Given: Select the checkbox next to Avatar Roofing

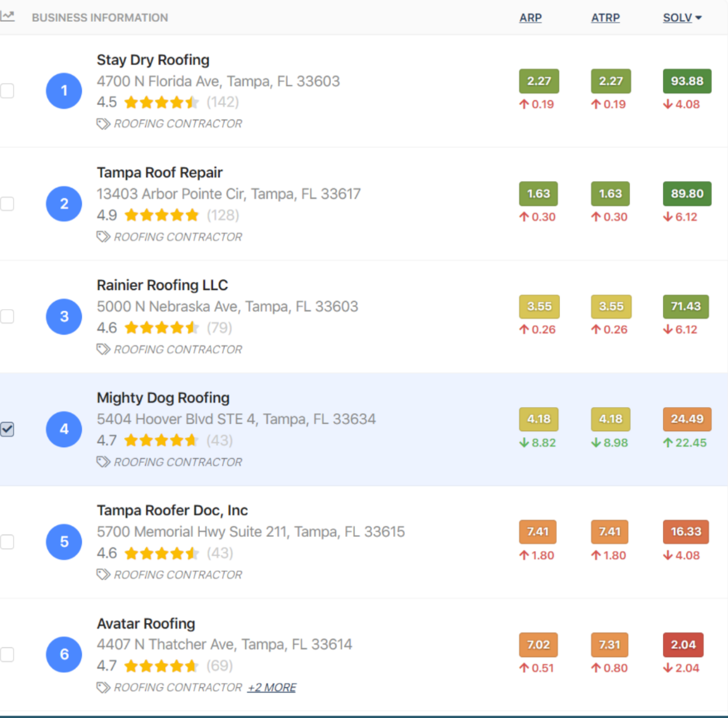Looking at the screenshot, I should 7,654.
